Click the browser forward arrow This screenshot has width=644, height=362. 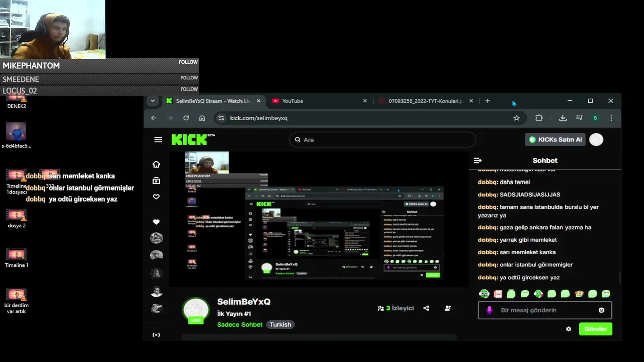pos(170,118)
